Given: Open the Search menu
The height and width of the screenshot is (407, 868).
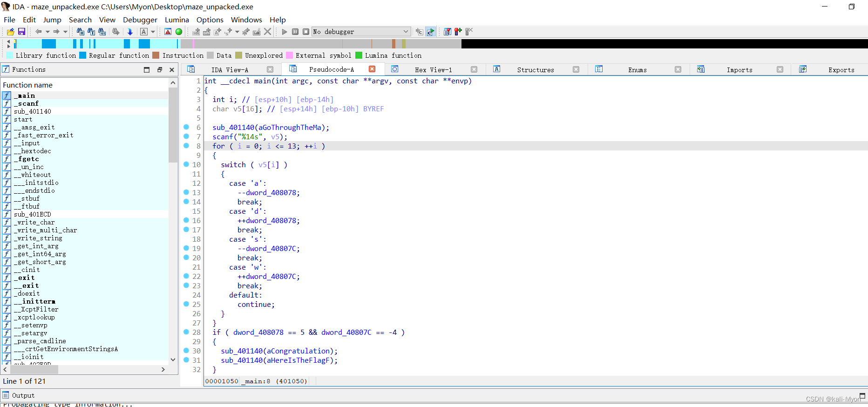Looking at the screenshot, I should point(80,20).
